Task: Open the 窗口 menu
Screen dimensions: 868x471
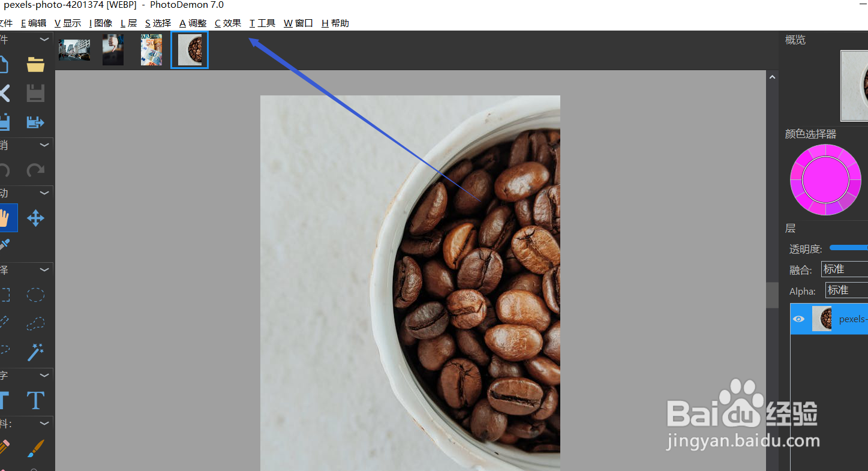Action: [x=298, y=23]
